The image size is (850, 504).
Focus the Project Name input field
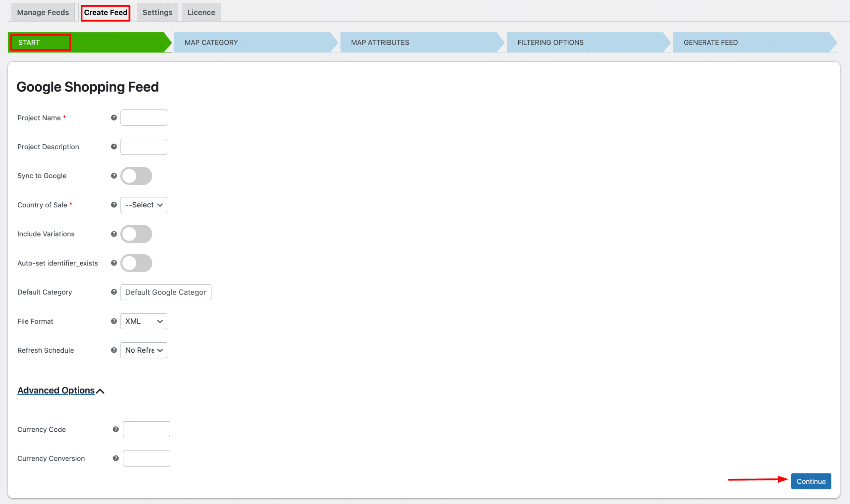click(144, 117)
